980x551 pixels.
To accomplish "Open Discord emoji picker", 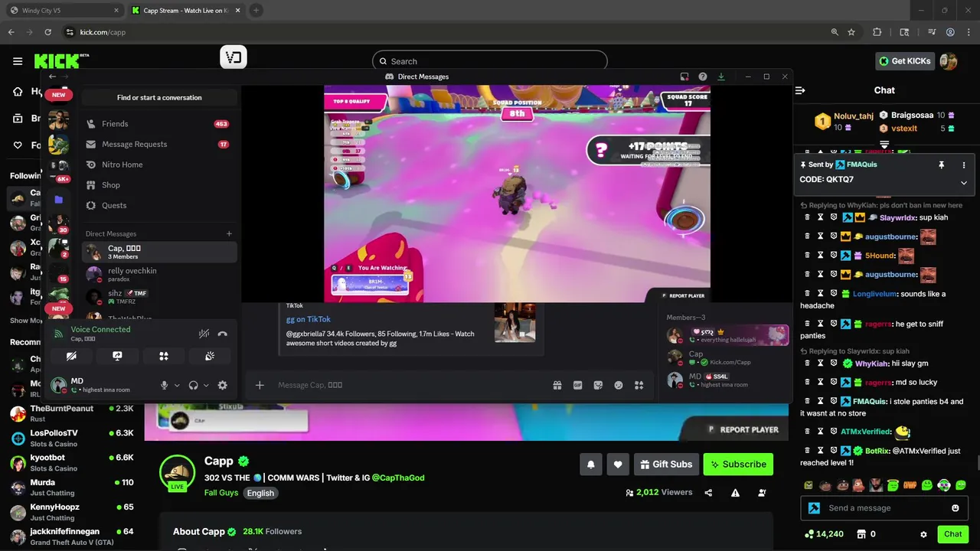I will pyautogui.click(x=619, y=385).
